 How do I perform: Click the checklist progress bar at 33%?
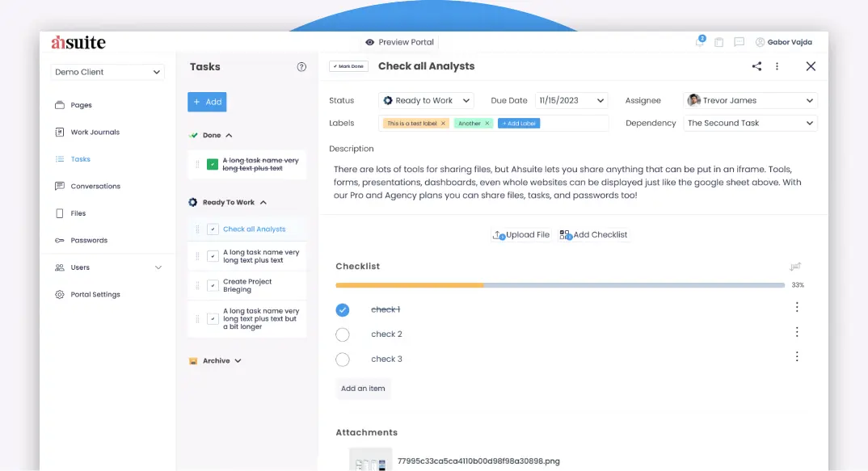point(485,284)
